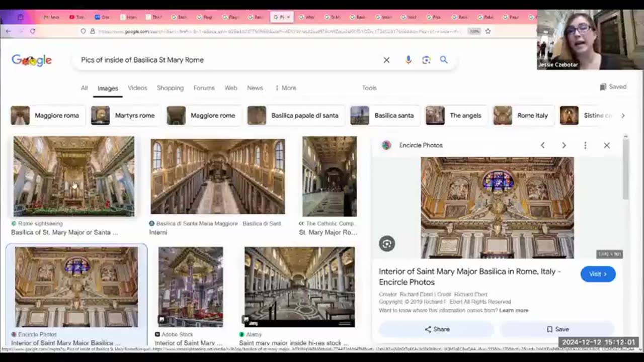View site information padlock in address bar
Image resolution: width=644 pixels, height=362 pixels.
pos(93,31)
